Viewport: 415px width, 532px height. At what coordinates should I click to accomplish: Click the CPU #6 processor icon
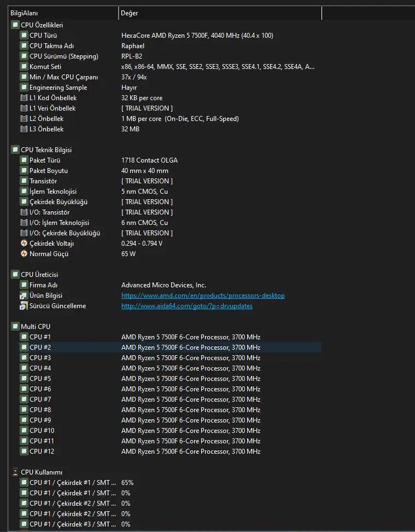(24, 389)
